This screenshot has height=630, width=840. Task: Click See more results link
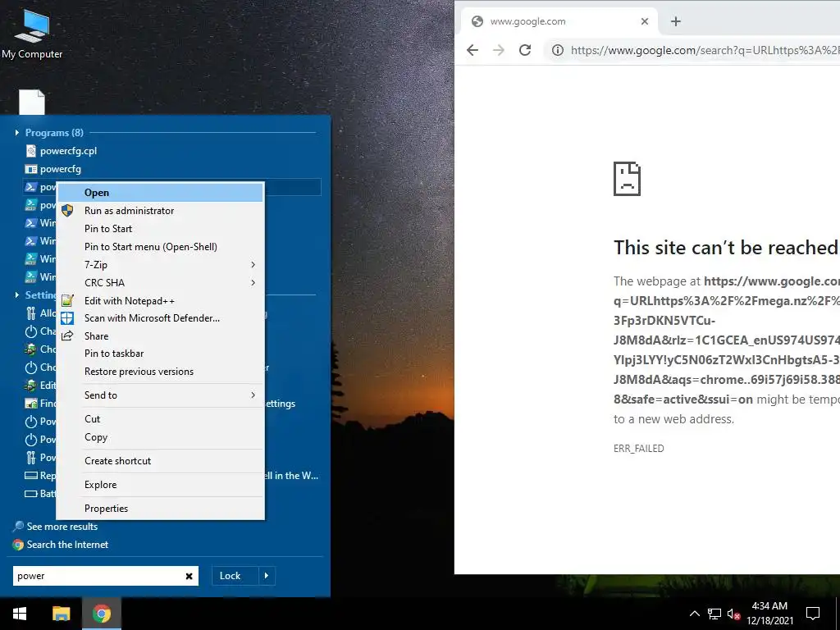tap(62, 527)
